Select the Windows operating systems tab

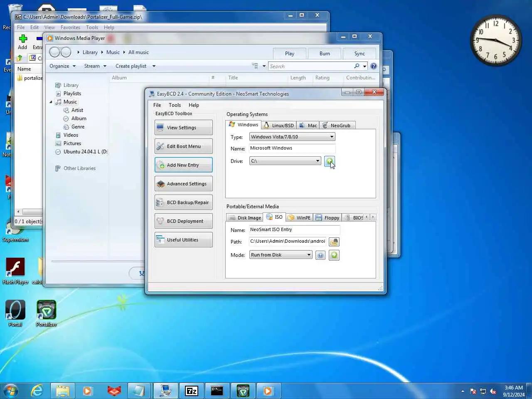click(244, 125)
